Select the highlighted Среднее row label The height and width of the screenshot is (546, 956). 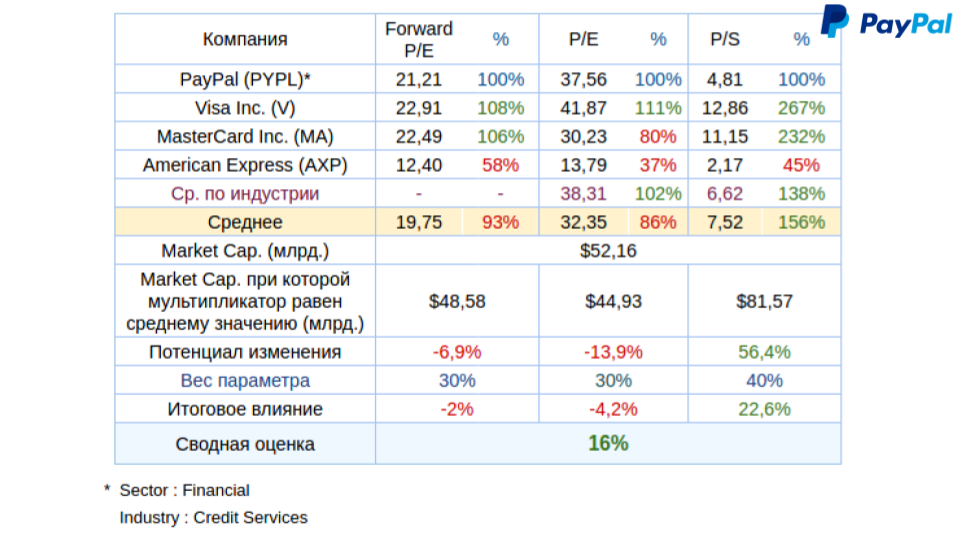pos(245,222)
